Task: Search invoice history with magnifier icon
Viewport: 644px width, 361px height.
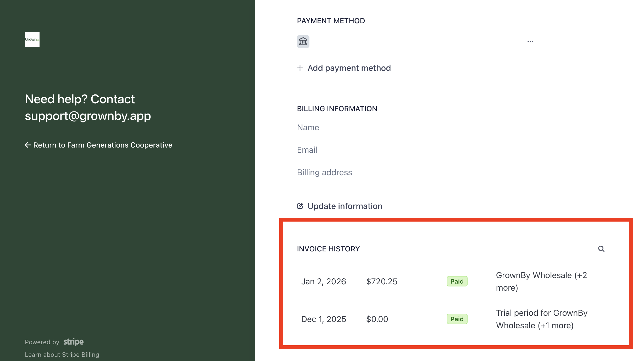Action: tap(601, 249)
